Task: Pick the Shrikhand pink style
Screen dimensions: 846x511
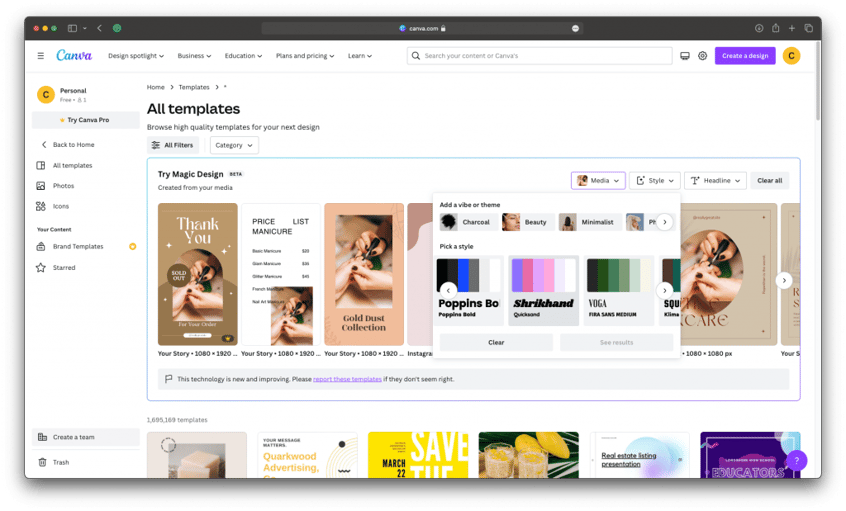Action: pos(543,290)
